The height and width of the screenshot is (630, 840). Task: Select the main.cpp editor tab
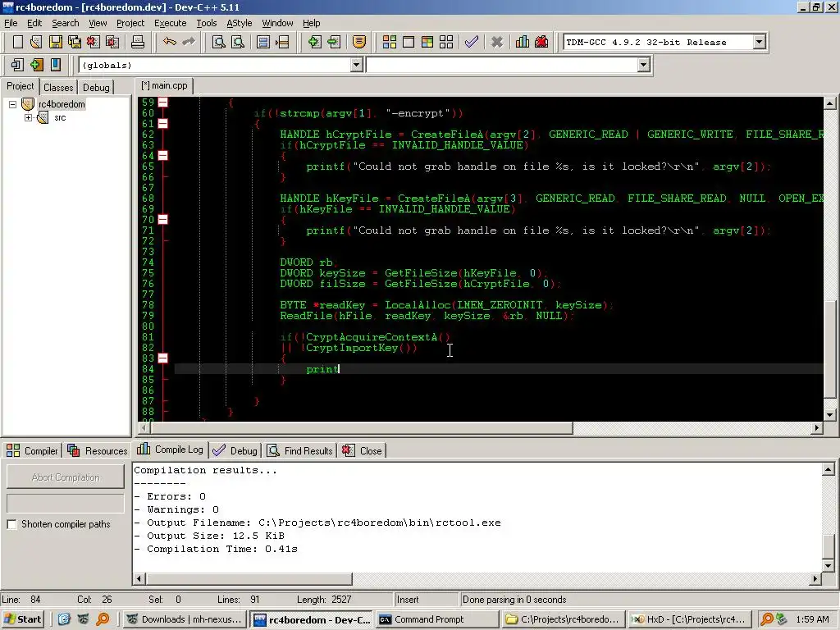[x=164, y=85]
